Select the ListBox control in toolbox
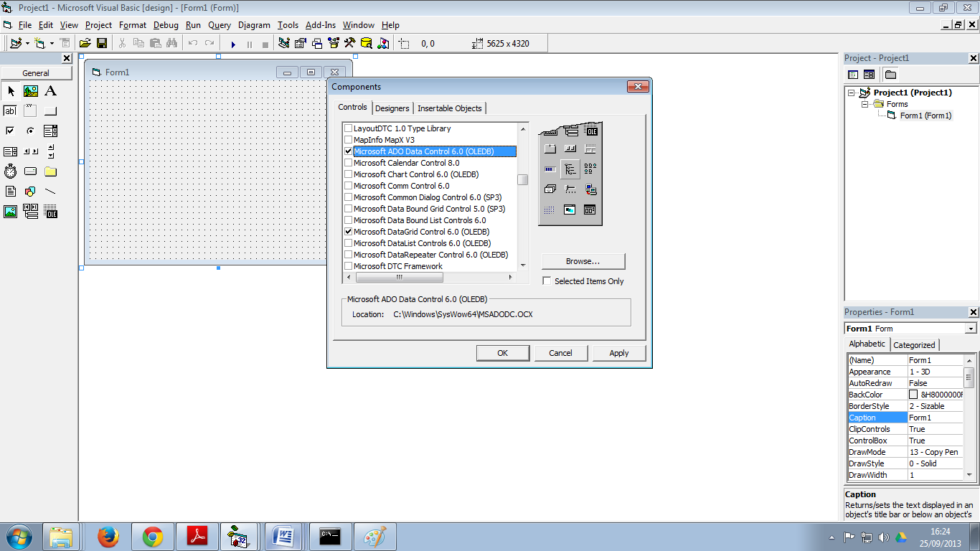Viewport: 980px width, 551px height. coord(11,151)
